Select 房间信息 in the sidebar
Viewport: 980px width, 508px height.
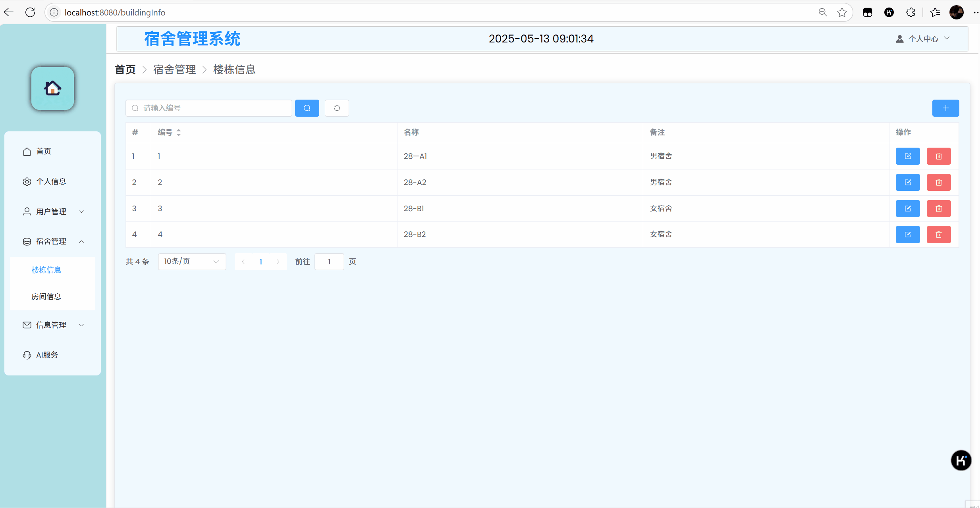(46, 296)
